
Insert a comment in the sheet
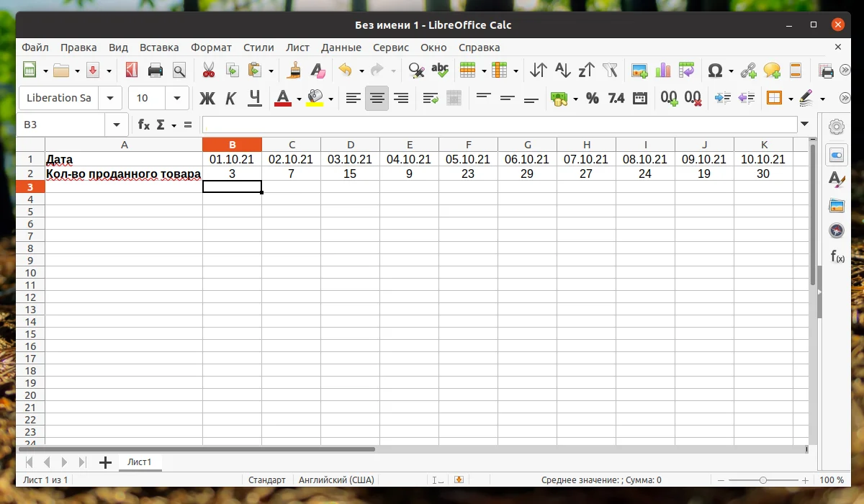[772, 70]
